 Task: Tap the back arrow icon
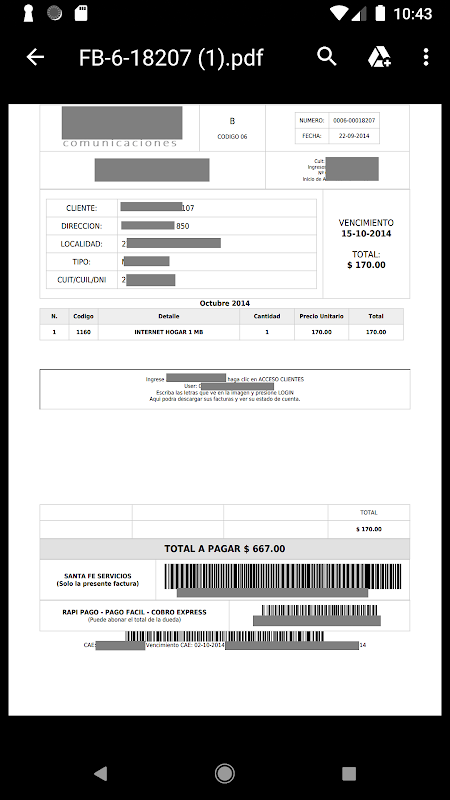tap(35, 57)
